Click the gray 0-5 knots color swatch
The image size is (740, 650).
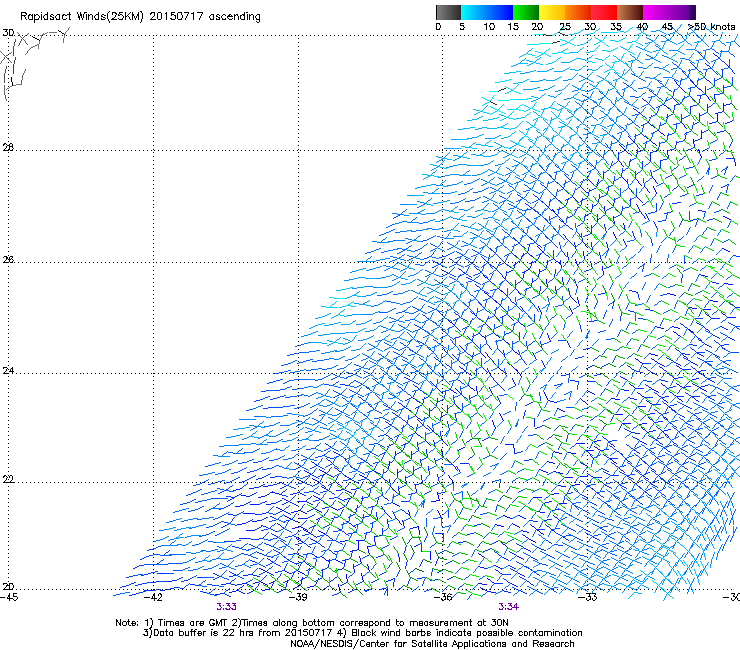pos(448,12)
